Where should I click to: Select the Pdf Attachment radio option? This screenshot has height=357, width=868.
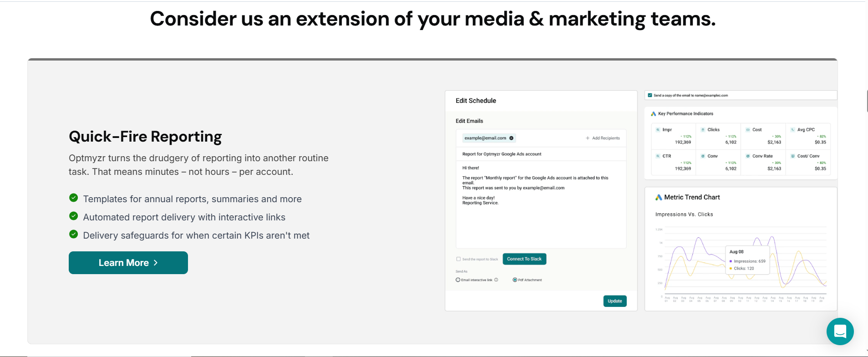pyautogui.click(x=515, y=280)
